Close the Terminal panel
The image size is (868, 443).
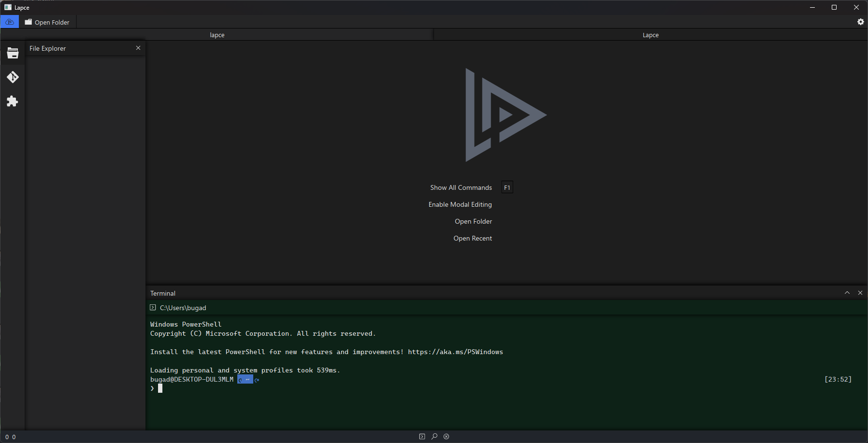(x=860, y=293)
